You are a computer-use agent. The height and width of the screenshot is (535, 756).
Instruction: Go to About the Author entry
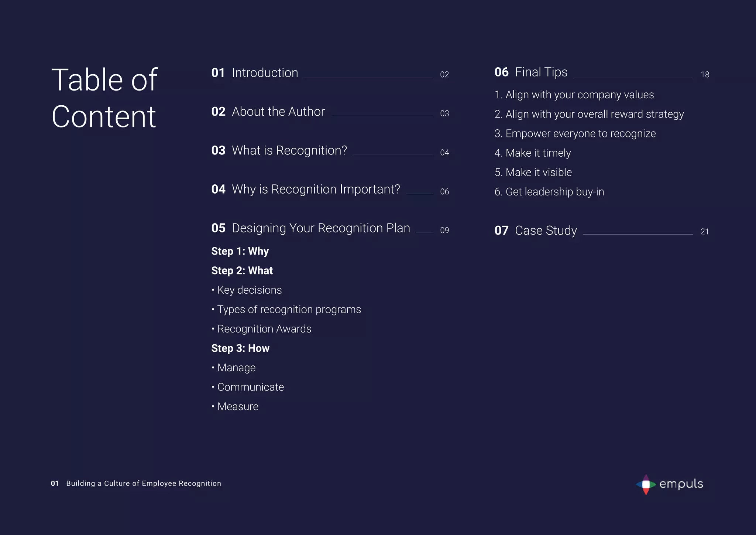pyautogui.click(x=278, y=112)
